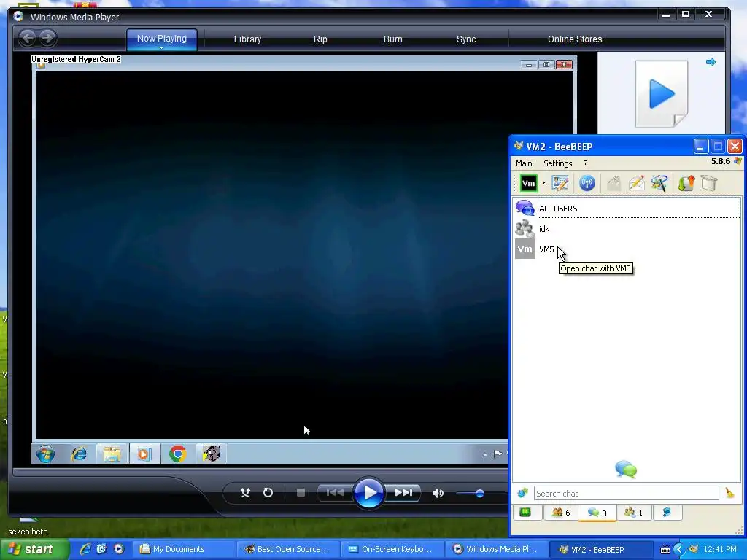Viewport: 747px width, 560px height.
Task: Toggle shuffle in Media Player
Action: click(245, 492)
